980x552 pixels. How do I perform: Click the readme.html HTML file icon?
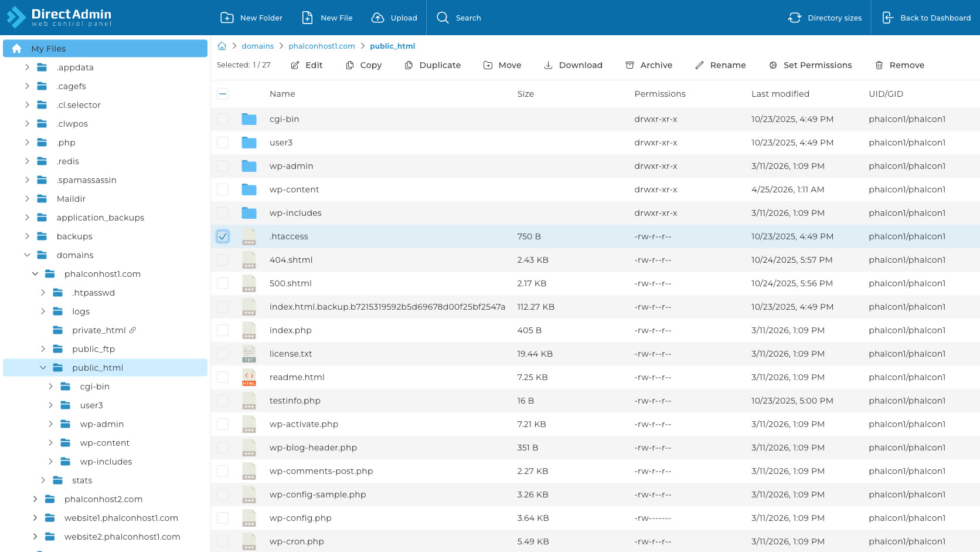[249, 377]
